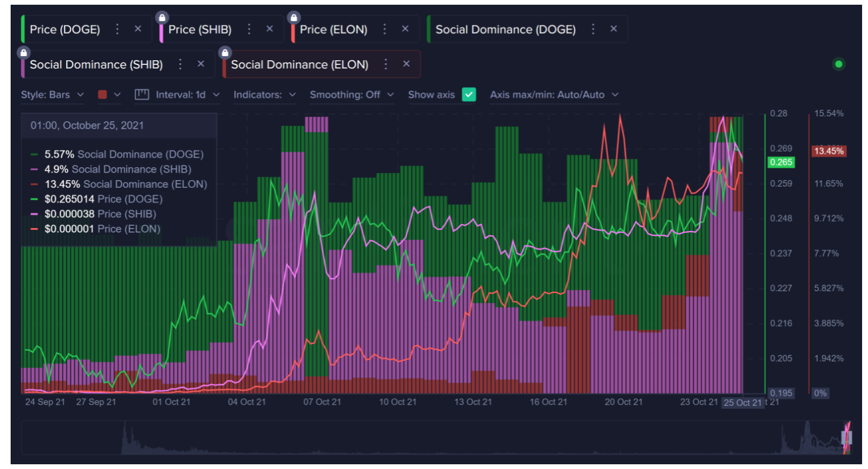
Task: Remove the Price (SHIB) metric
Action: click(270, 29)
